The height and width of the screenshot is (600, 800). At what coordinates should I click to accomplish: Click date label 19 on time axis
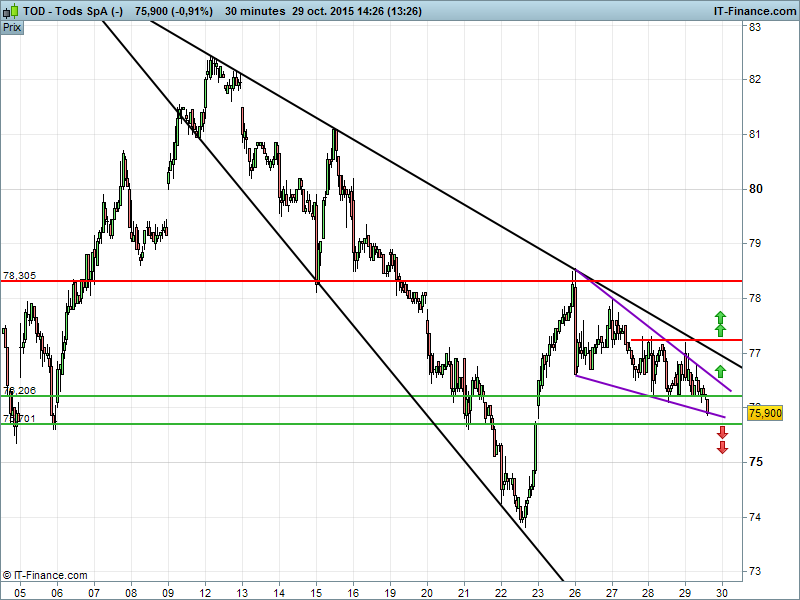tap(390, 593)
